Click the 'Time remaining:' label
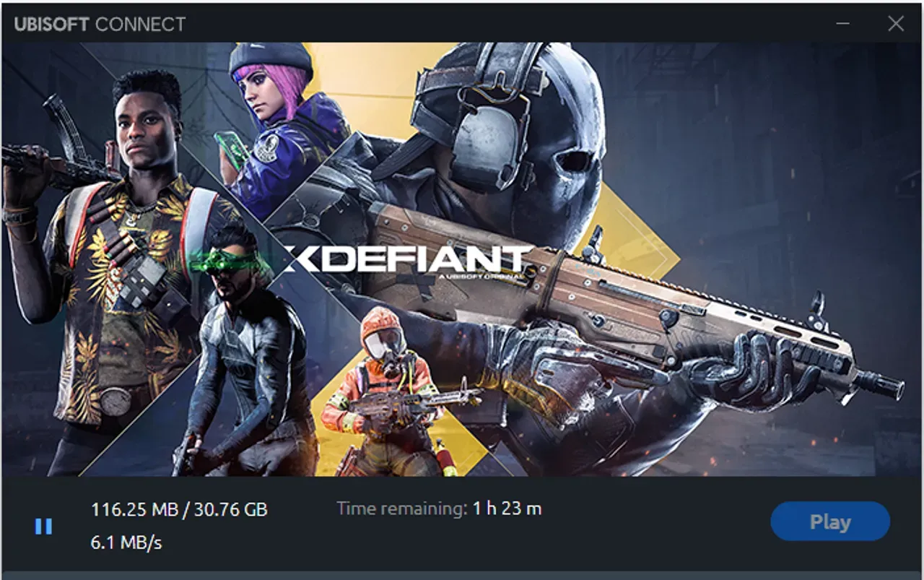 point(402,508)
